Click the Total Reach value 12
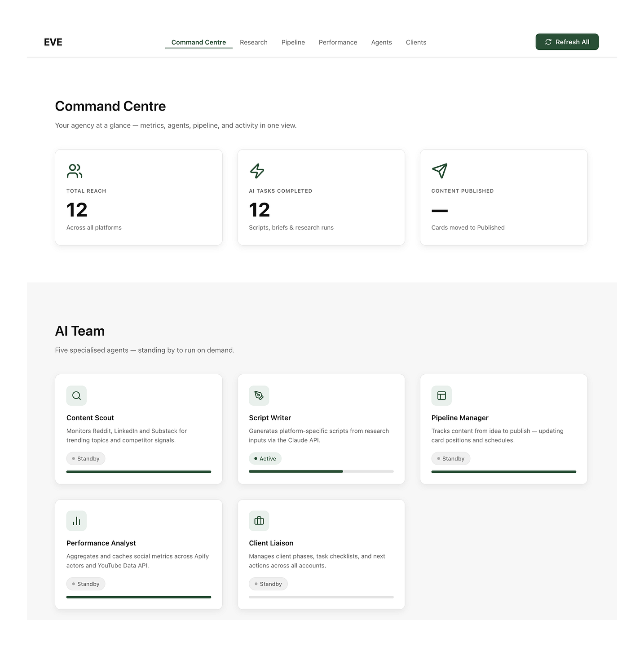The height and width of the screenshot is (647, 644). 77,210
